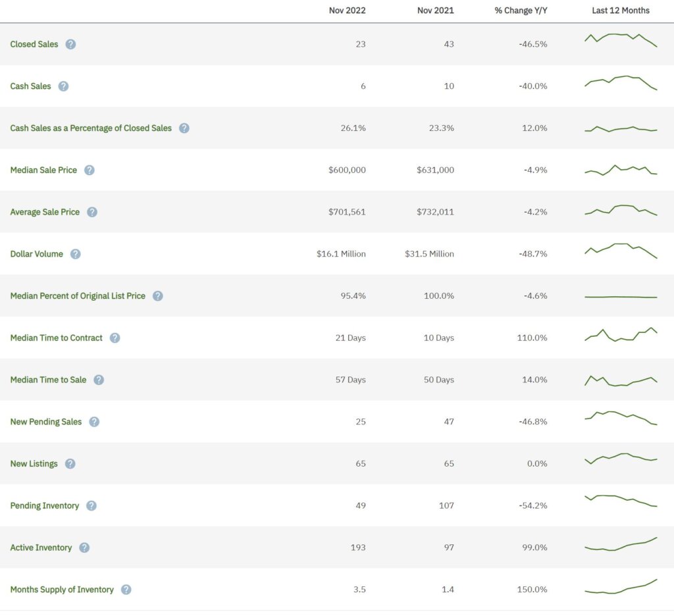Screen dimensions: 674x616
Task: View New Listings trend sparkline
Action: click(621, 459)
